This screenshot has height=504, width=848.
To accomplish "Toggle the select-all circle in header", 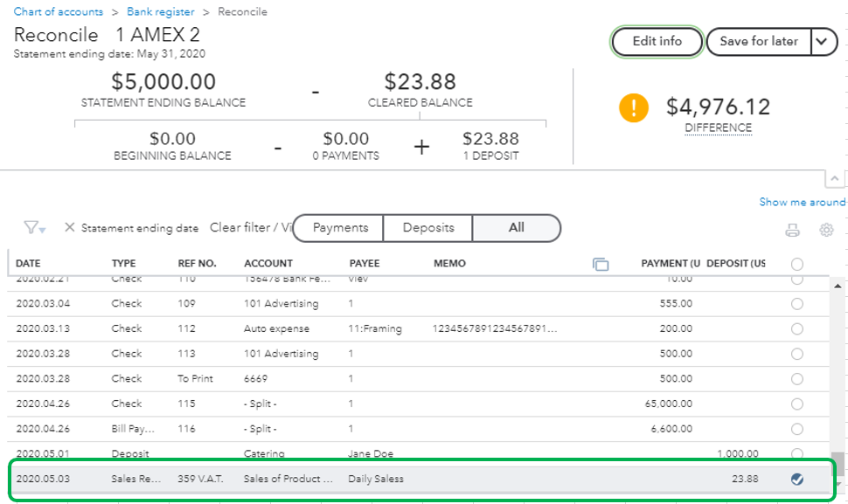I will [796, 264].
